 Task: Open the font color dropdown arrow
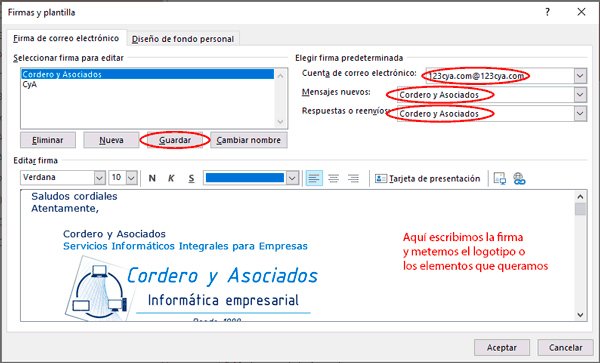292,178
